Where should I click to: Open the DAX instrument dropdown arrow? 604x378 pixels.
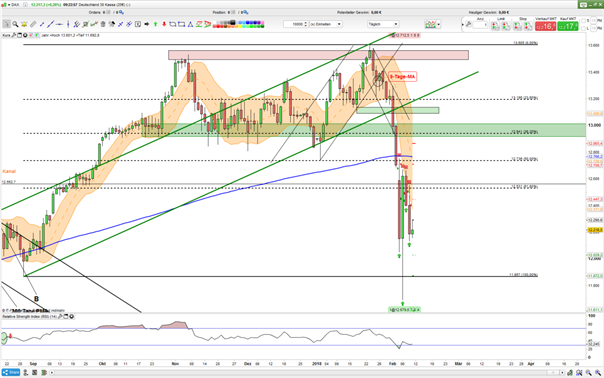[9, 5]
